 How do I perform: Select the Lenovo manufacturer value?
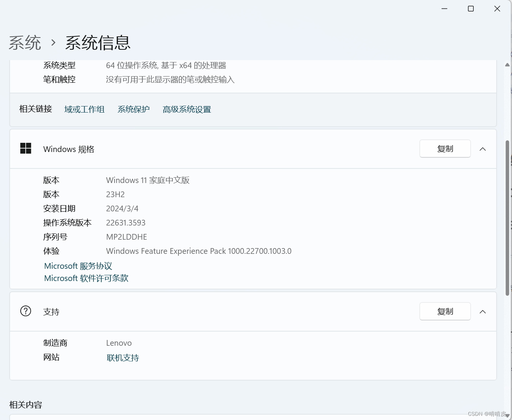119,343
